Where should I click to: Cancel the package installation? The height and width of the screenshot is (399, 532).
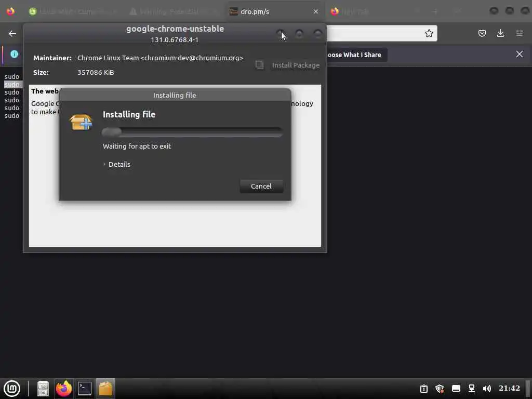(261, 187)
